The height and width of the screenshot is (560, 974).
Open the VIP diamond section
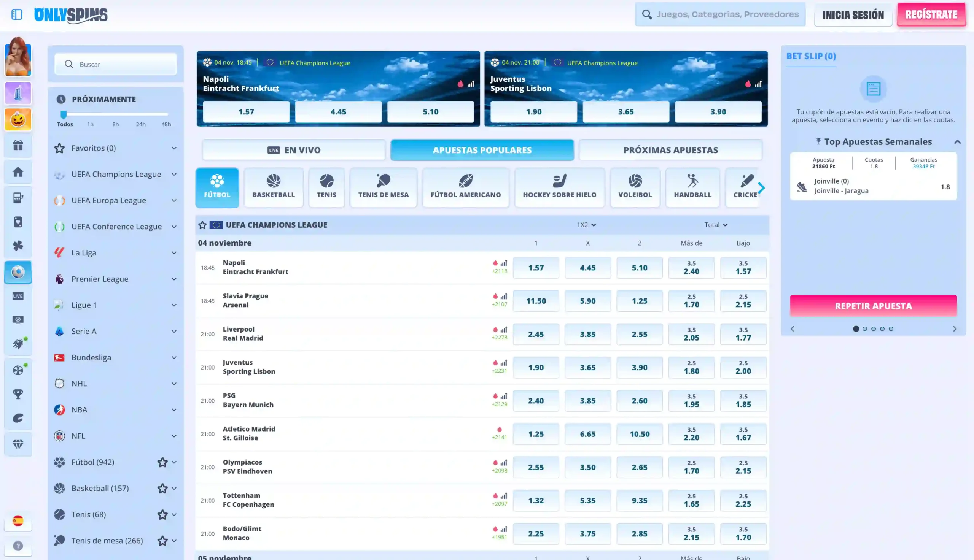[18, 444]
